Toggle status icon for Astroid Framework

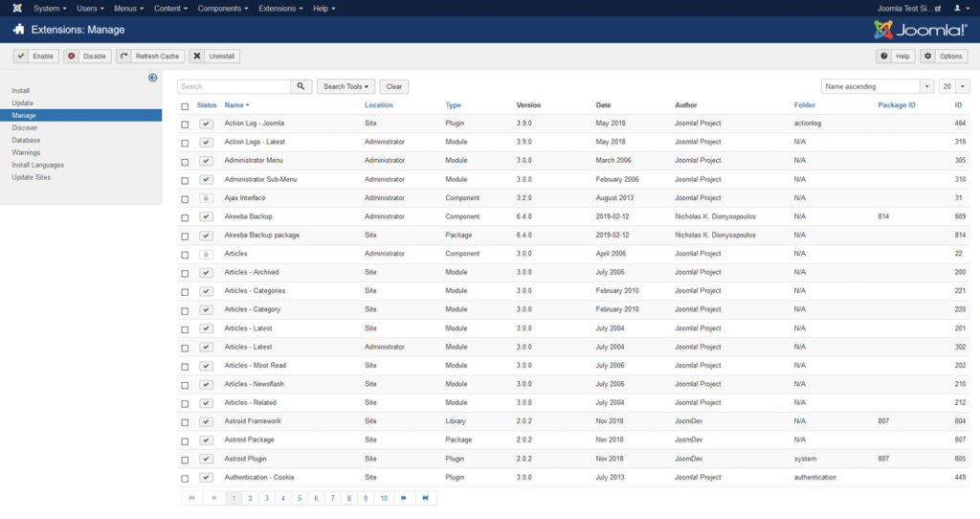tap(206, 421)
